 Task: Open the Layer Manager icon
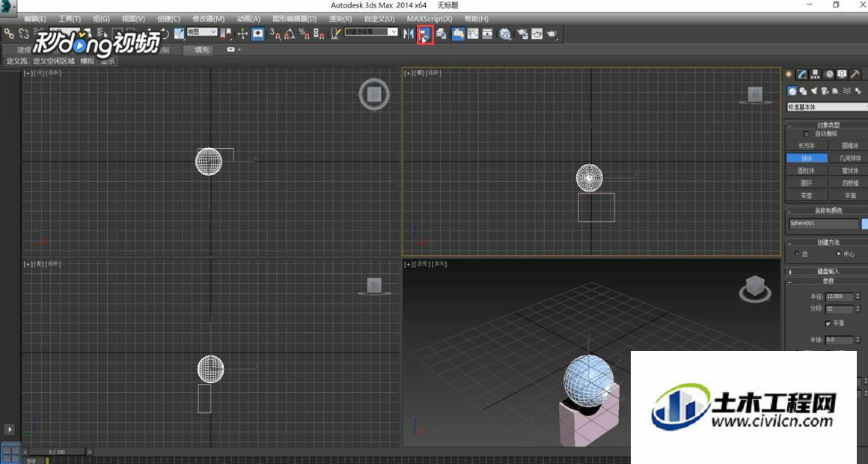[441, 34]
